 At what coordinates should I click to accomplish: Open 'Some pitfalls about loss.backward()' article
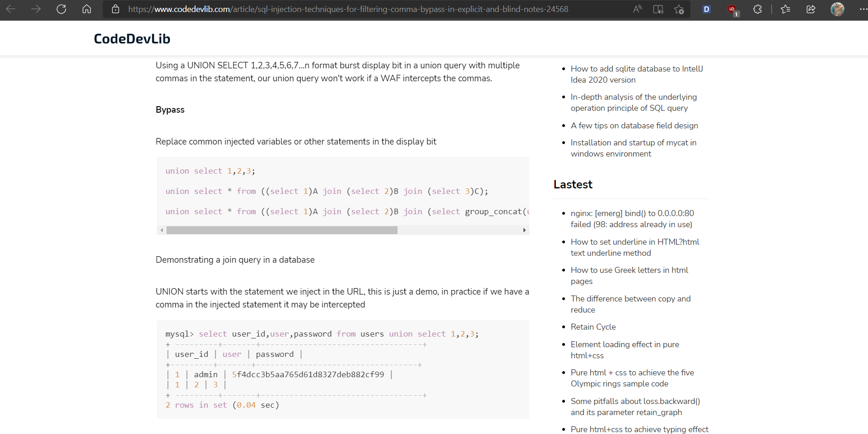coord(635,407)
